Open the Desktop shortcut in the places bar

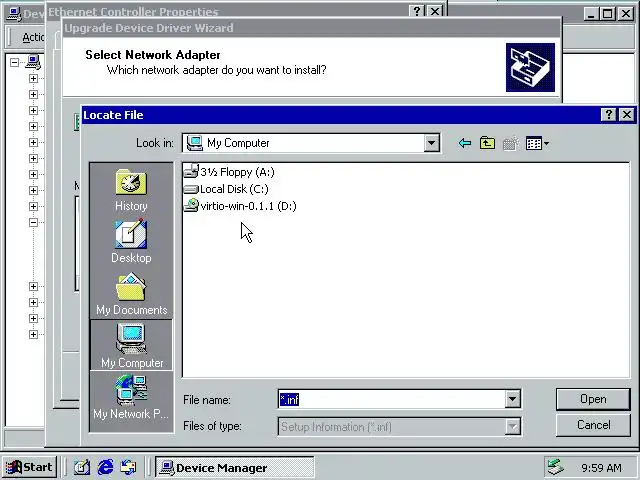[131, 241]
